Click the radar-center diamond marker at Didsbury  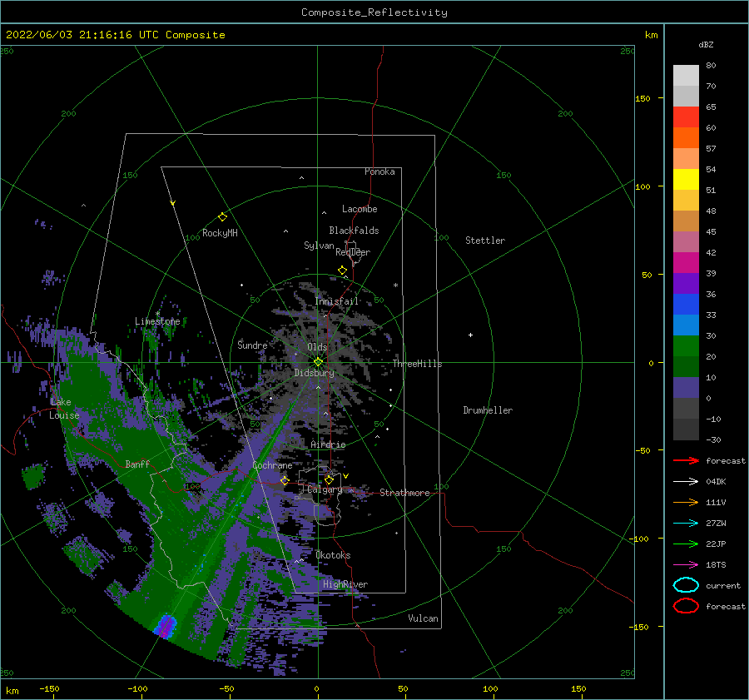[318, 362]
